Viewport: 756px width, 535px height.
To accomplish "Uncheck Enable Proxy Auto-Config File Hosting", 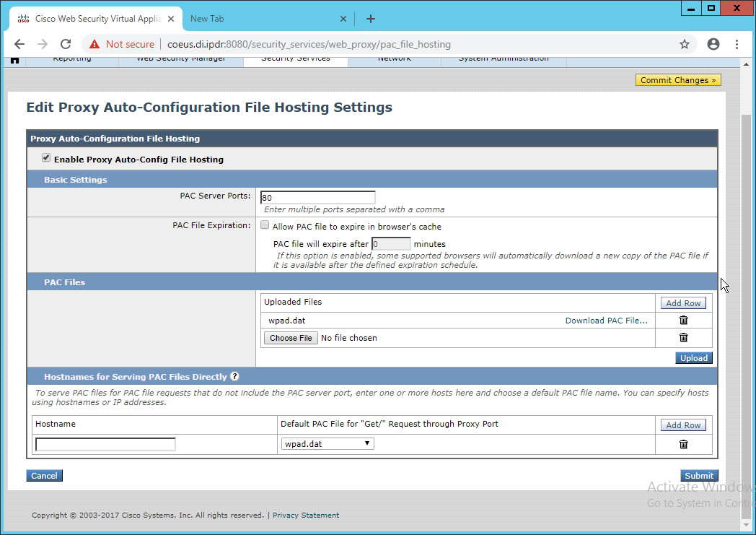I will tap(46, 157).
